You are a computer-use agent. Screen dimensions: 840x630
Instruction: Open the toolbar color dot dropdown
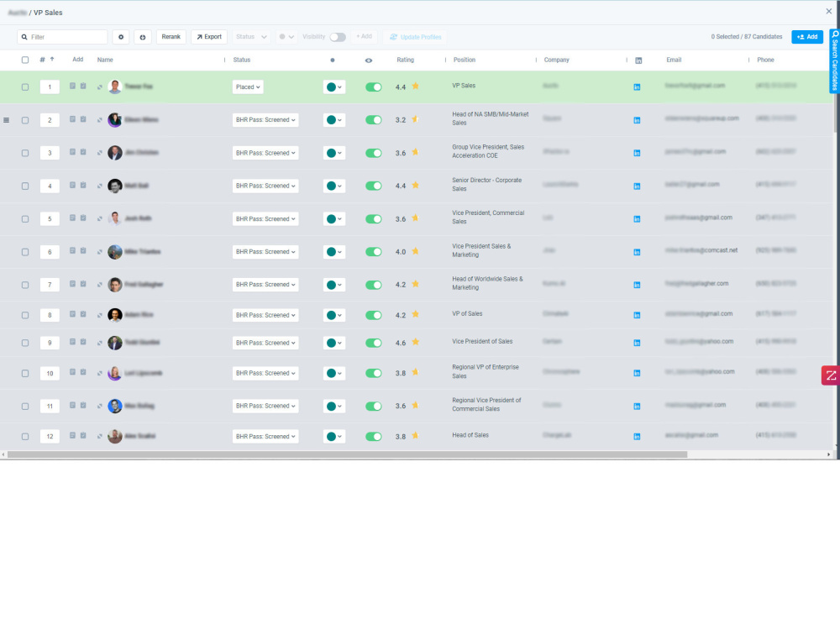286,37
